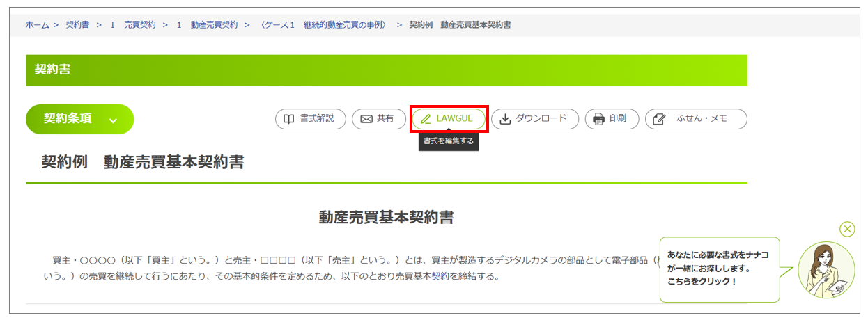Open ふせん・メモ via the note icon
The width and height of the screenshot is (868, 320).
coord(659,119)
